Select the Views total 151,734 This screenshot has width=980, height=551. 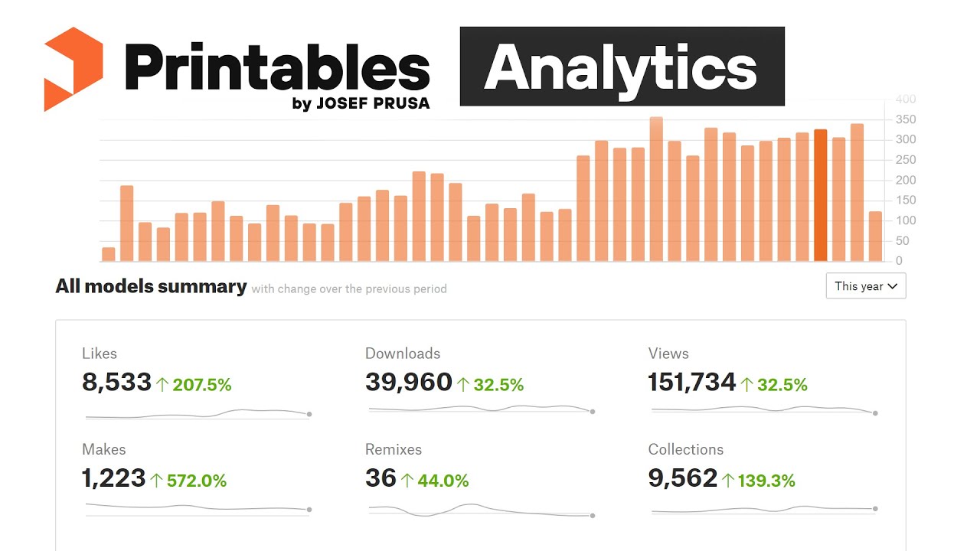click(x=692, y=383)
